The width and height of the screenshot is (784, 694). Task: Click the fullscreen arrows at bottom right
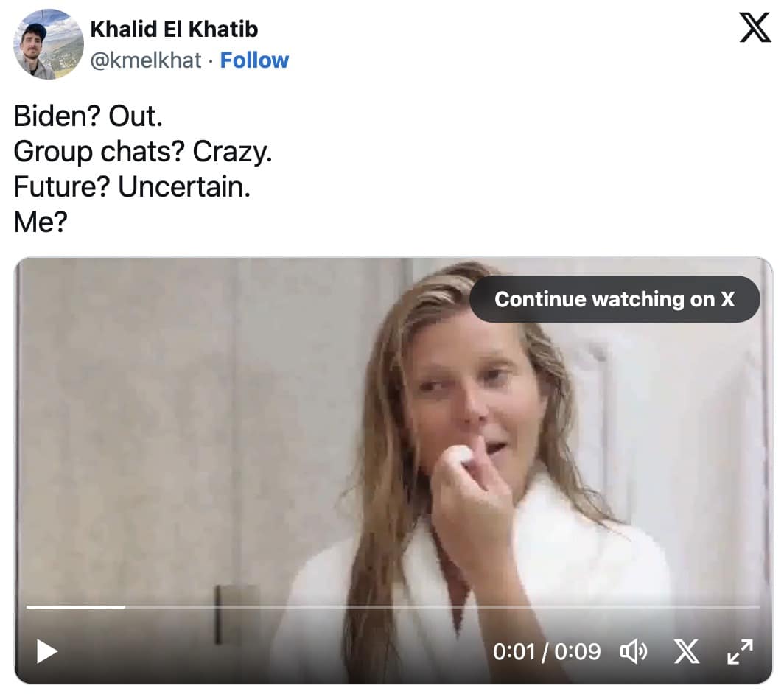741,651
